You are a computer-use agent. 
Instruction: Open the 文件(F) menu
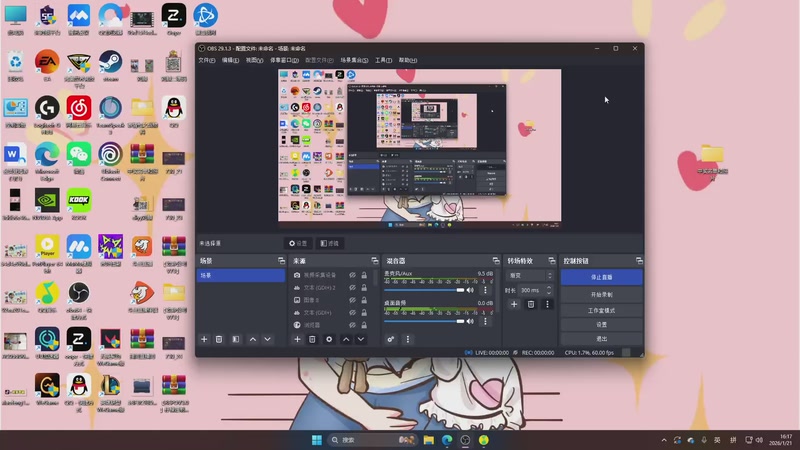click(207, 60)
